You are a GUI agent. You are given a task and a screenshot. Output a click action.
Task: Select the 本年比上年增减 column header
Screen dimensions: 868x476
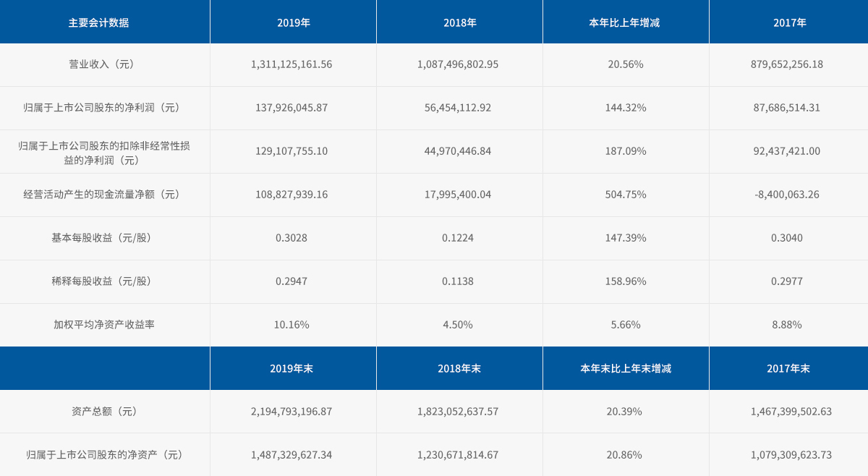[625, 22]
